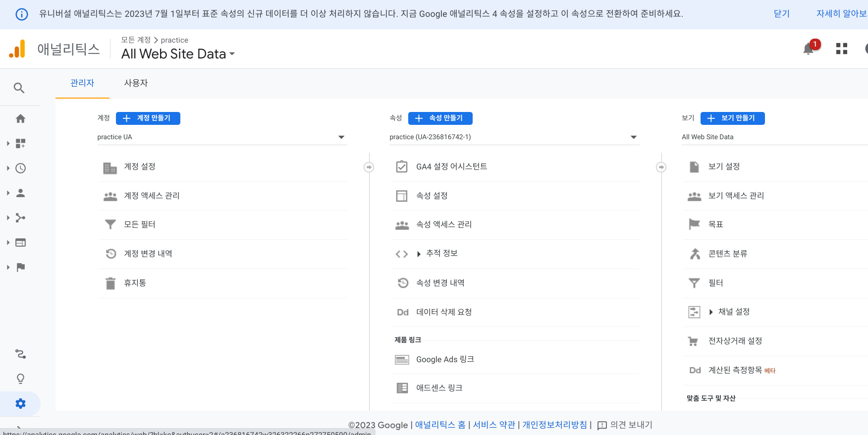Click the 모든 필터 funnel icon
Screen dimensions: 868x435
[110, 225]
